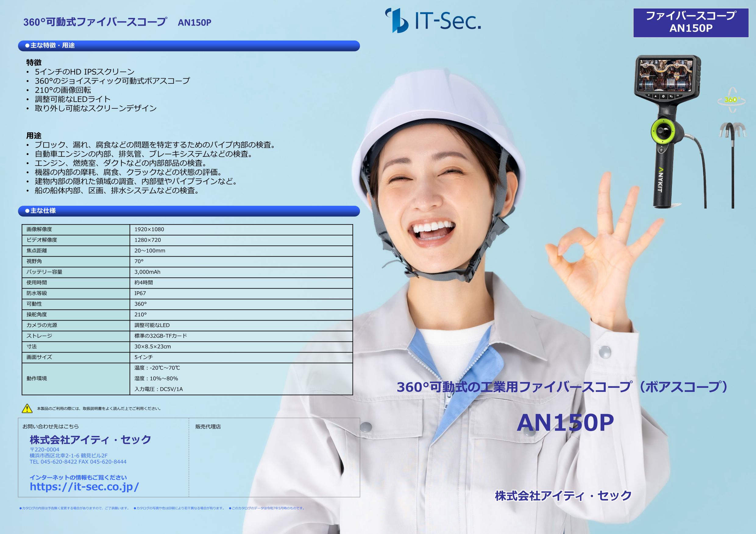756x534 pixels.
Task: Click the 可動性 table label
Action: point(34,304)
